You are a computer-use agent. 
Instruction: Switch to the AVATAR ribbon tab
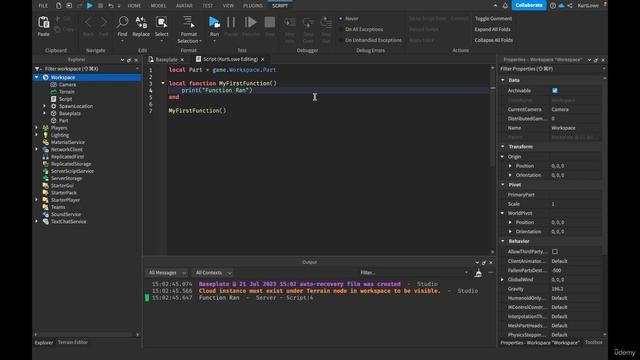[x=184, y=6]
